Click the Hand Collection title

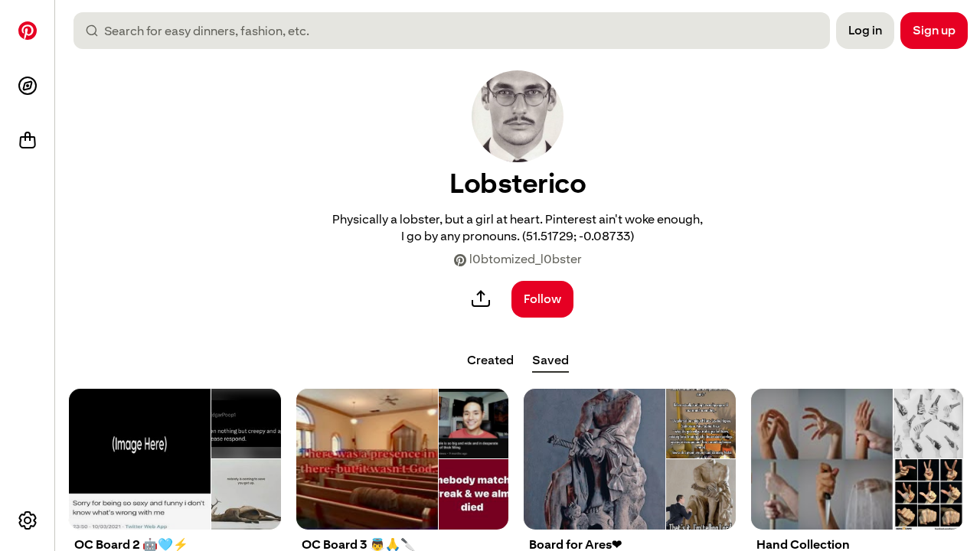(803, 544)
